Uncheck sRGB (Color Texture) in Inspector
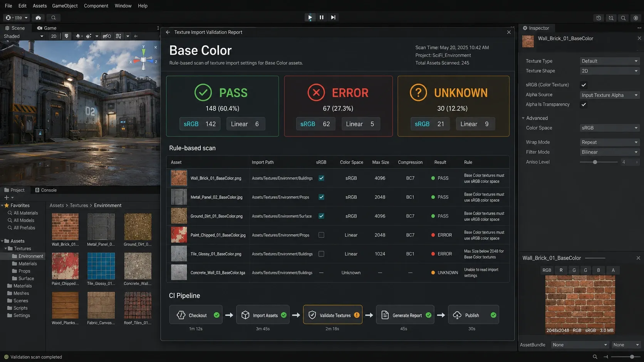The height and width of the screenshot is (362, 644). 584,85
